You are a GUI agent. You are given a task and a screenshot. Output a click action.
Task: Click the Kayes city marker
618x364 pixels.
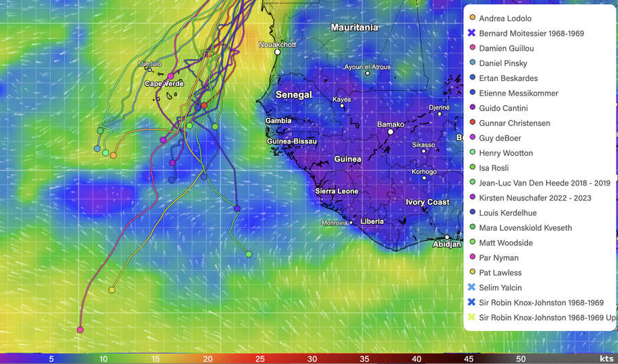tap(342, 106)
